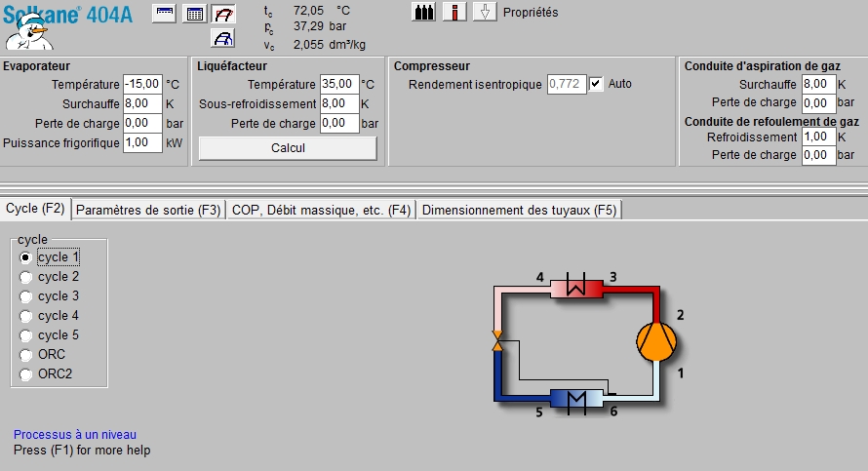The image size is (868, 471).
Task: Uncheck the Auto isentropic efficiency checkbox
Action: (596, 84)
